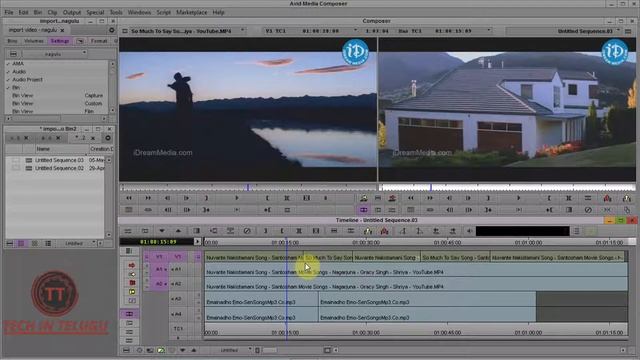Fast forward the record monitor
The width and height of the screenshot is (640, 360).
[x=430, y=198]
